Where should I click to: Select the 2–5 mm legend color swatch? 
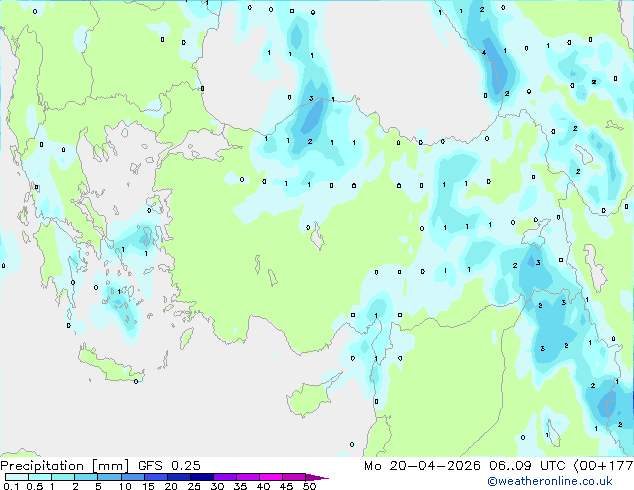click(86, 477)
